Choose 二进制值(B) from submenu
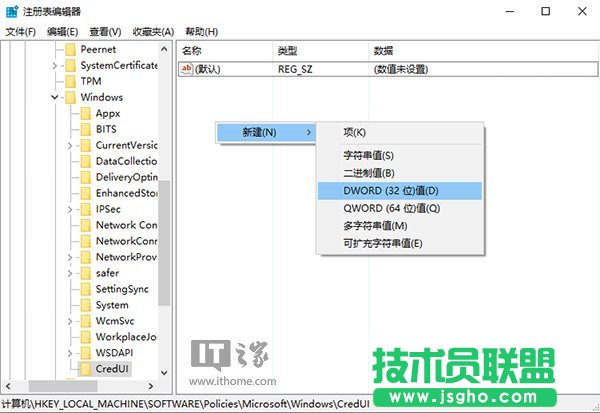The width and height of the screenshot is (600, 413). point(400,173)
